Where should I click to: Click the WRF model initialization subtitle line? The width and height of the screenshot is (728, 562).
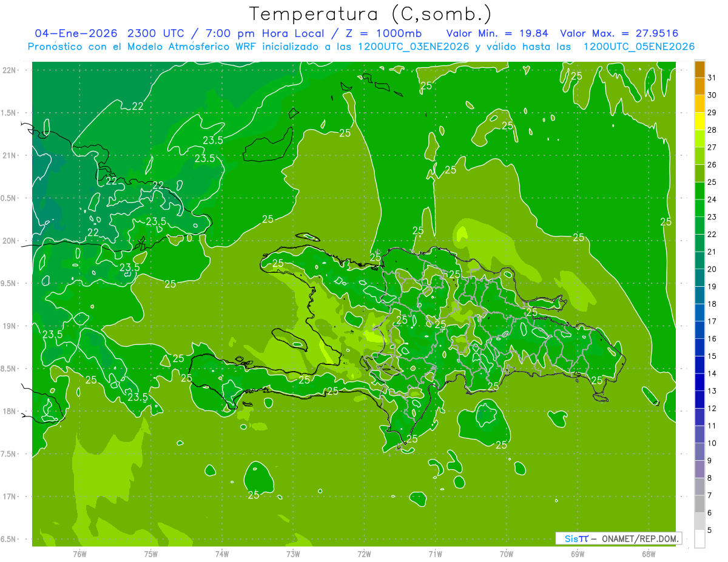pyautogui.click(x=361, y=47)
